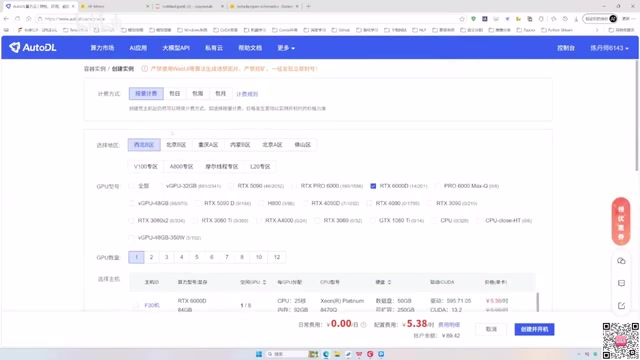640x360 pixels.
Task: Reload the page with refresh icon
Action: coord(17,19)
